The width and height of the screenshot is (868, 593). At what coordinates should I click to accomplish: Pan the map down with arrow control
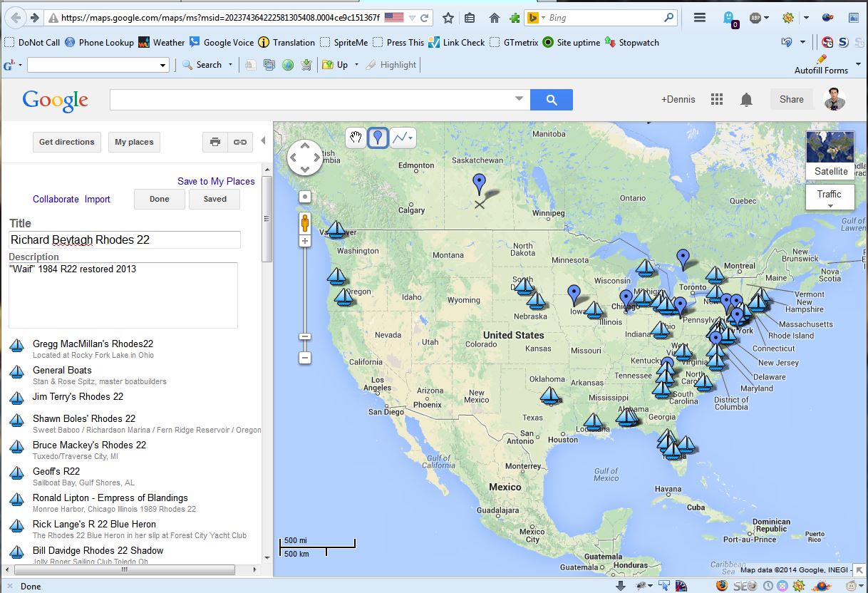point(305,170)
